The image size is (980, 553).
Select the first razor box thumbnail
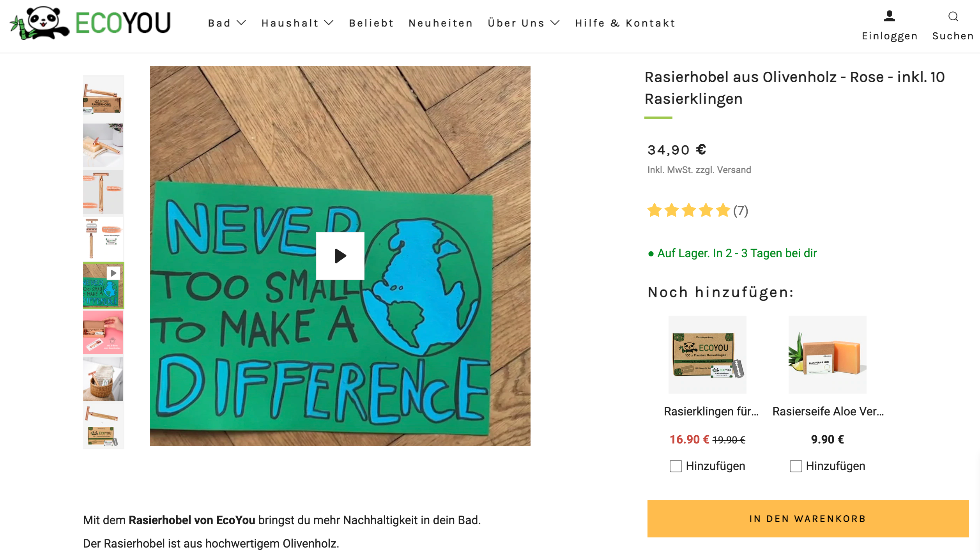click(x=103, y=98)
